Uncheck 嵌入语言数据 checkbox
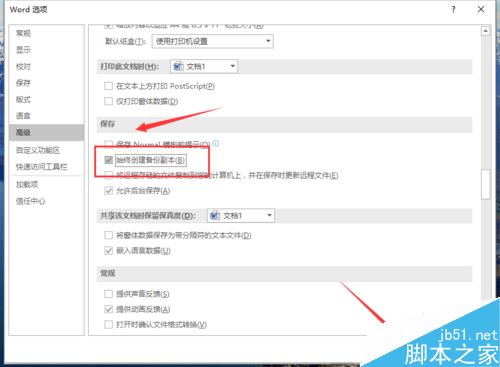Screen dimensions: 500x367 108,250
